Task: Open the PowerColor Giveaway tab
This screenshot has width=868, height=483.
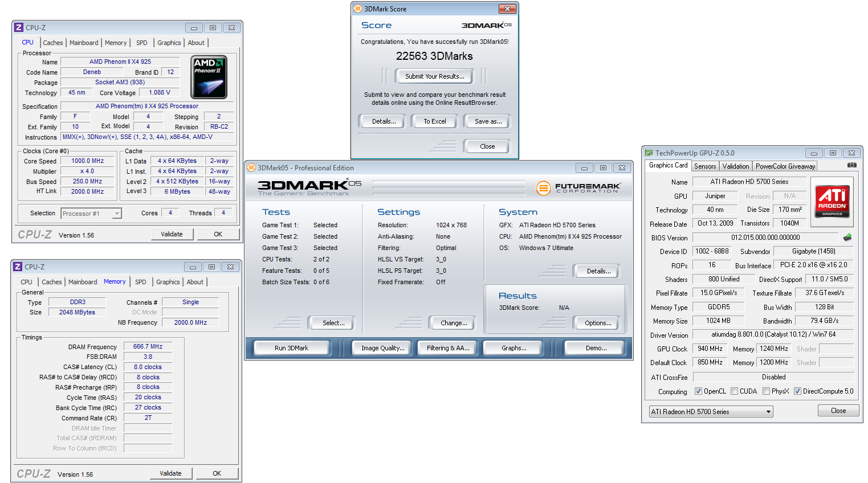Action: [785, 166]
